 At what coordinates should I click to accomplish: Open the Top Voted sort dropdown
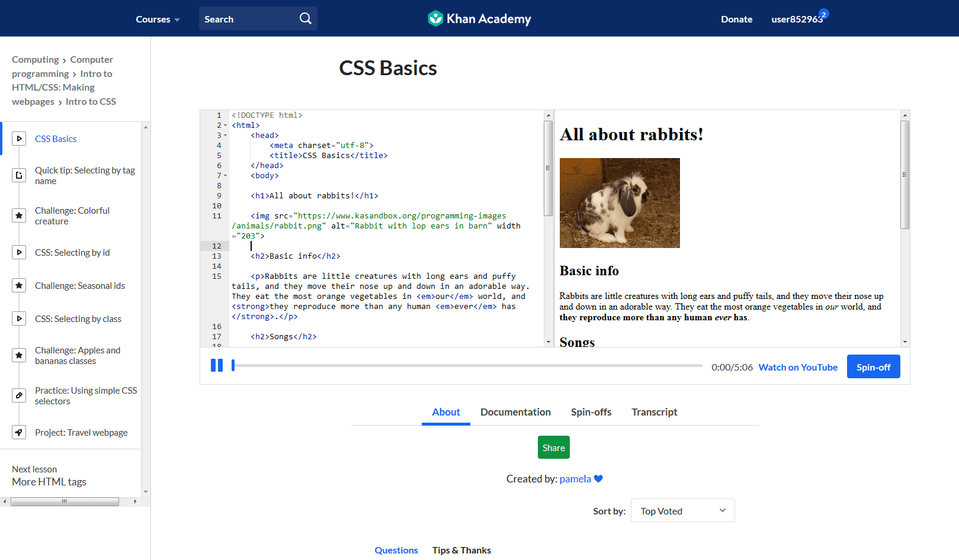(x=682, y=510)
